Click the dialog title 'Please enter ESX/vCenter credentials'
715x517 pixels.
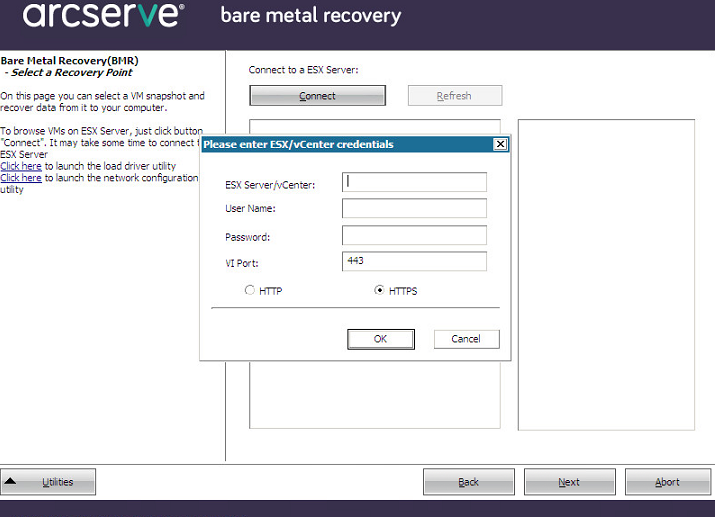pyautogui.click(x=298, y=145)
